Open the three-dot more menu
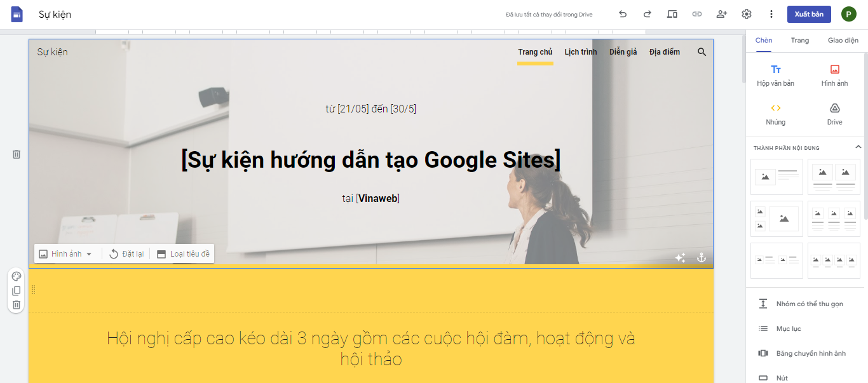Screen dimensions: 868x383 pyautogui.click(x=771, y=14)
